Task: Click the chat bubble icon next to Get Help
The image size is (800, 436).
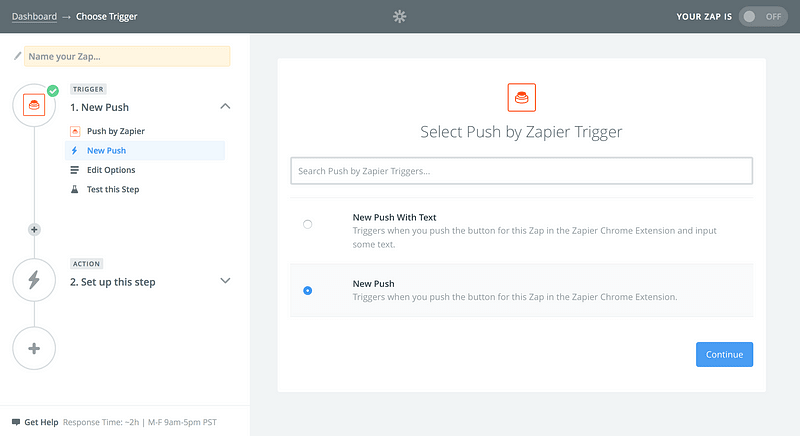Action: tap(16, 422)
